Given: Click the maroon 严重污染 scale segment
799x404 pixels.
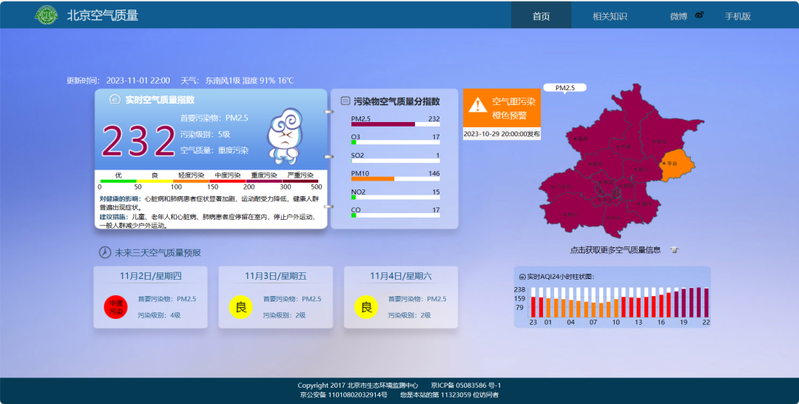Looking at the screenshot, I should (x=300, y=181).
